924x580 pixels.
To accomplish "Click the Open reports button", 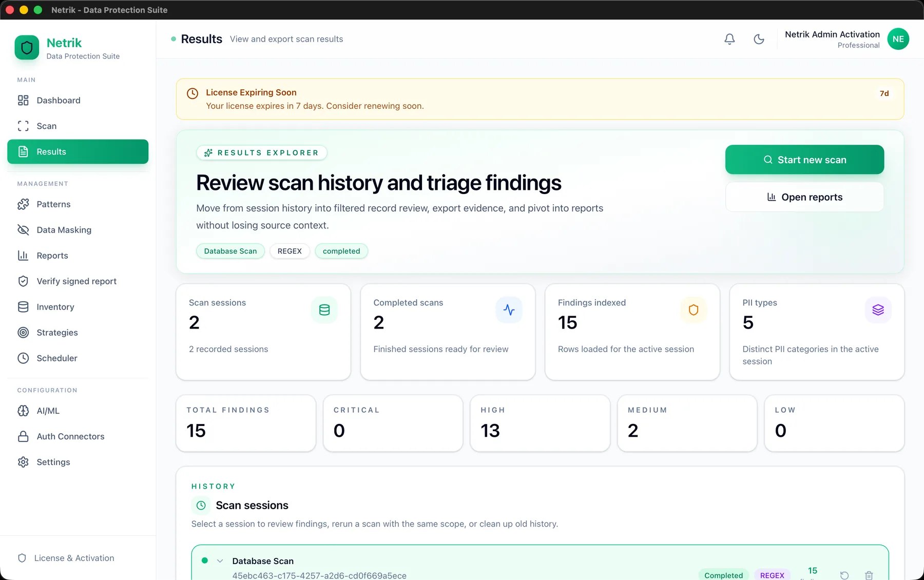I will point(804,197).
